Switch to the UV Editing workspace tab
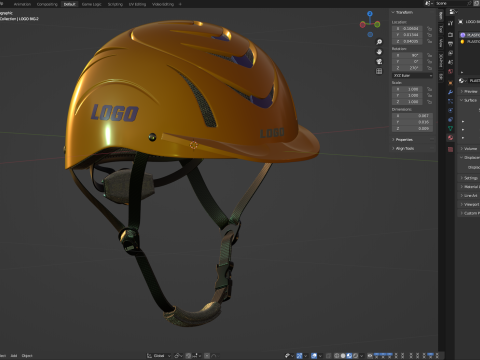 (x=137, y=4)
